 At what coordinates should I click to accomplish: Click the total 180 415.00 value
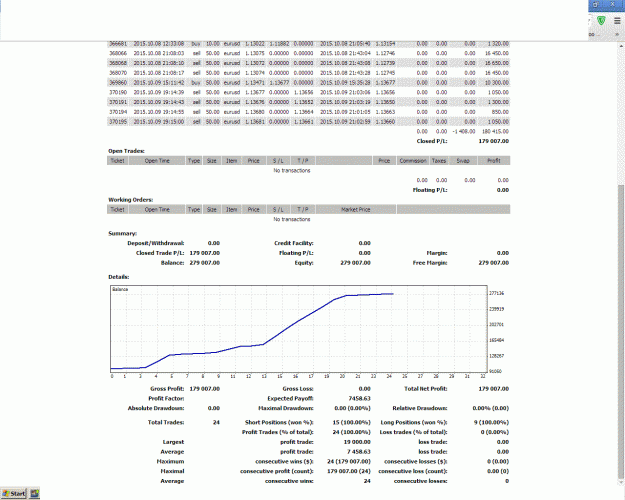pos(495,132)
